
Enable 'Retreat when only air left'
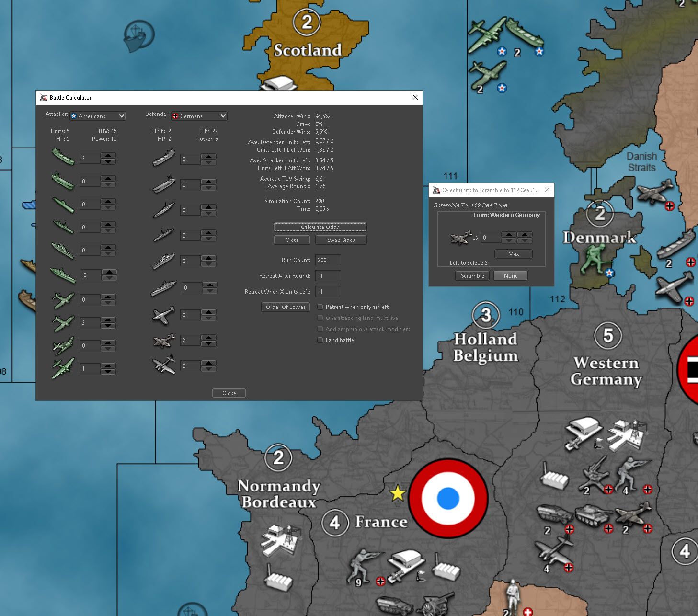(x=320, y=307)
